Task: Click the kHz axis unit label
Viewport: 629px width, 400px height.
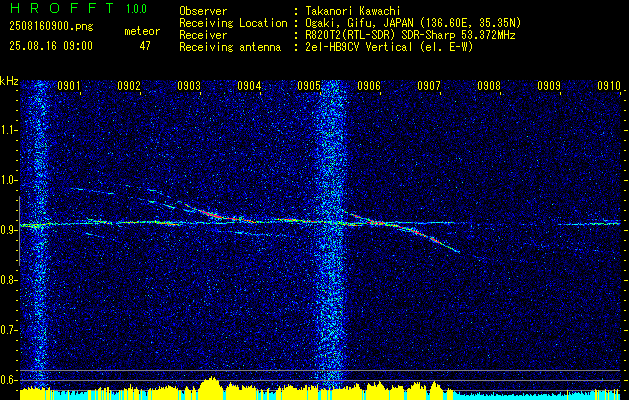Action: click(x=10, y=81)
